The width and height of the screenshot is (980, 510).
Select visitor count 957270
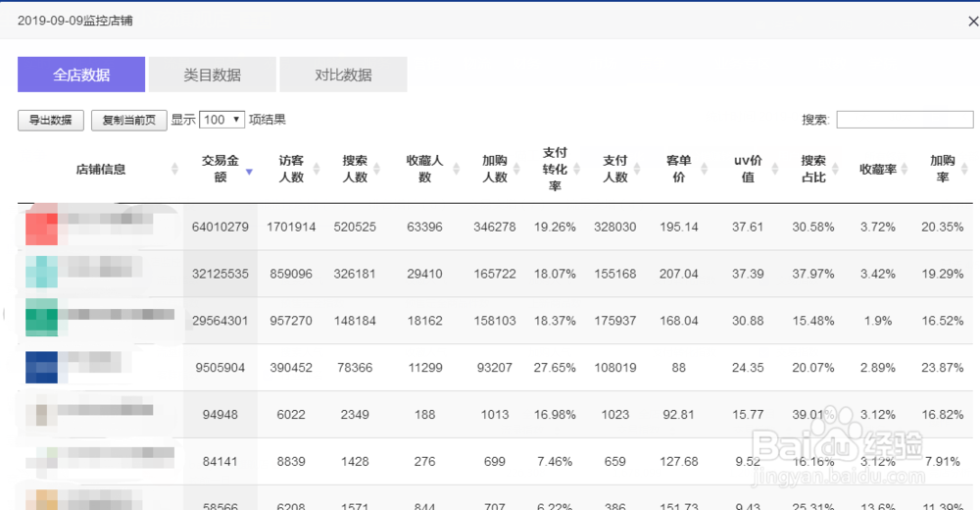[x=291, y=321]
